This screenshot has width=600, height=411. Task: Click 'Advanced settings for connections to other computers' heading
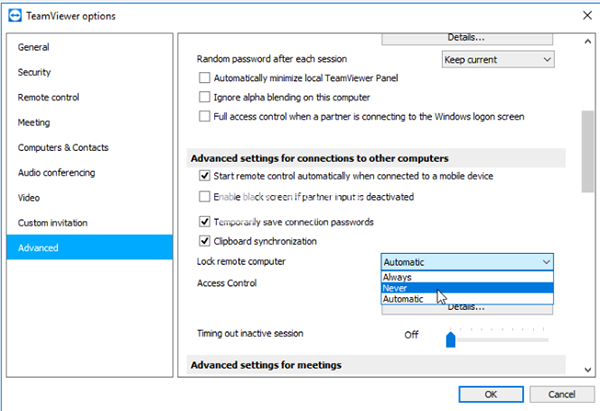tap(320, 158)
